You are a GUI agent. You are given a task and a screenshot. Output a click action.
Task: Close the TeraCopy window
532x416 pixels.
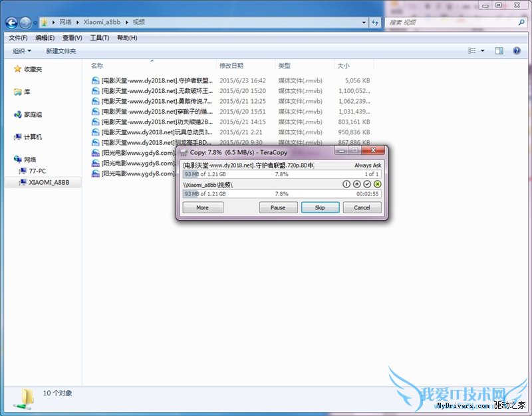pos(373,151)
